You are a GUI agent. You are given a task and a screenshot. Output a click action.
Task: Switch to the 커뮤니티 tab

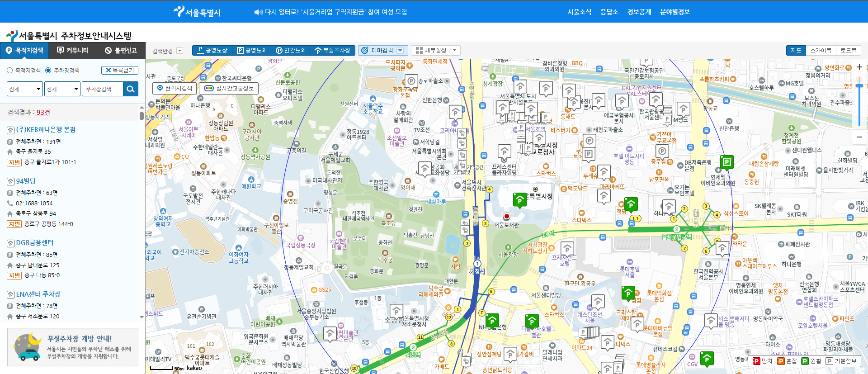tap(73, 51)
